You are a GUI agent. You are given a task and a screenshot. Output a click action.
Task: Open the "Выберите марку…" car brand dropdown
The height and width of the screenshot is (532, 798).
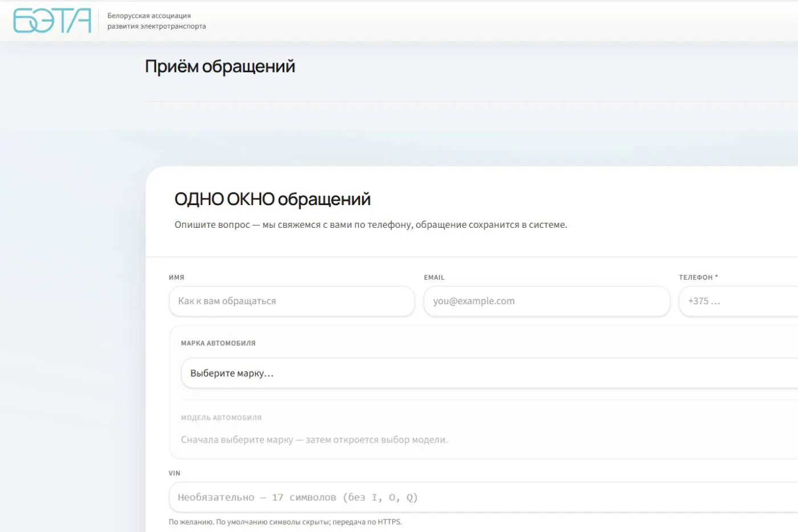pyautogui.click(x=490, y=373)
